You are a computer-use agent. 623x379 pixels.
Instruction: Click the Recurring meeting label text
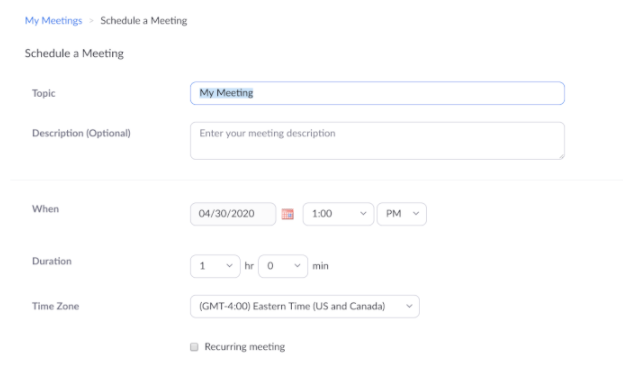click(x=244, y=347)
